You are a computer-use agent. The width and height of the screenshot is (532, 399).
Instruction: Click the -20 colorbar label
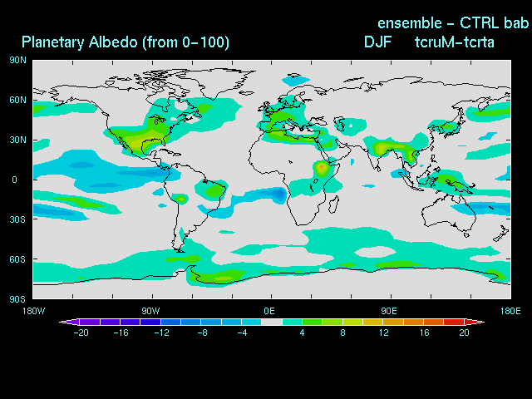(81, 332)
